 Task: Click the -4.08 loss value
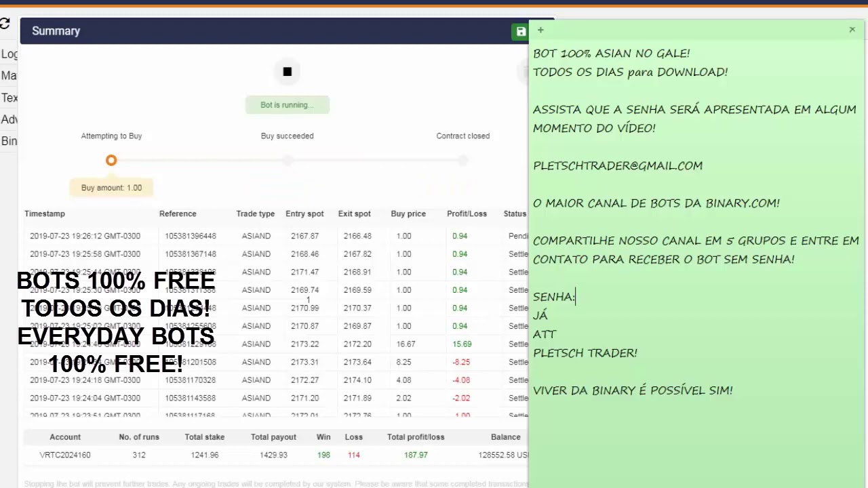pos(461,380)
